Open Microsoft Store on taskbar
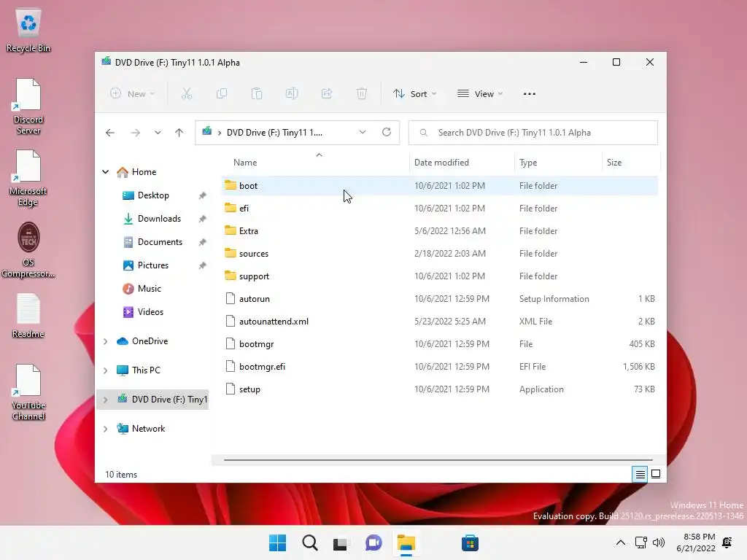747x560 pixels. point(471,542)
